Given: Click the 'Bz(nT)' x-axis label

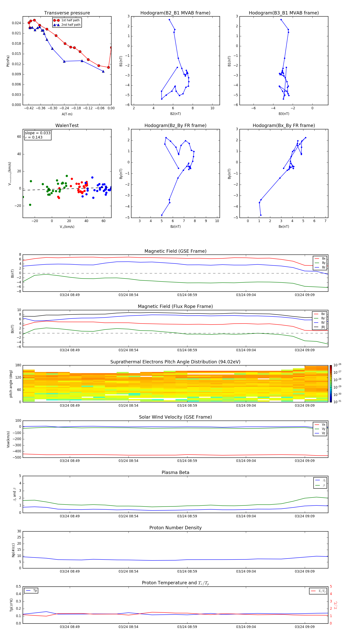Looking at the screenshot, I should point(175,227).
